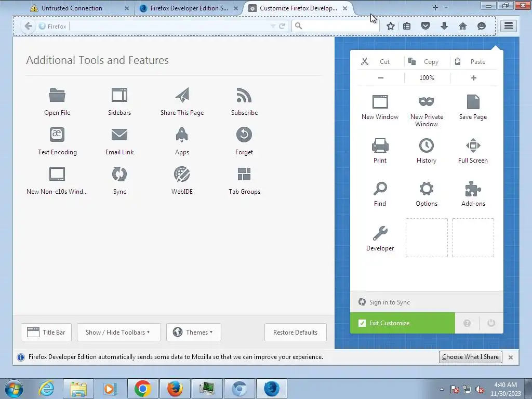The width and height of the screenshot is (532, 399).
Task: Dismiss the data sharing notification bar
Action: click(x=511, y=357)
